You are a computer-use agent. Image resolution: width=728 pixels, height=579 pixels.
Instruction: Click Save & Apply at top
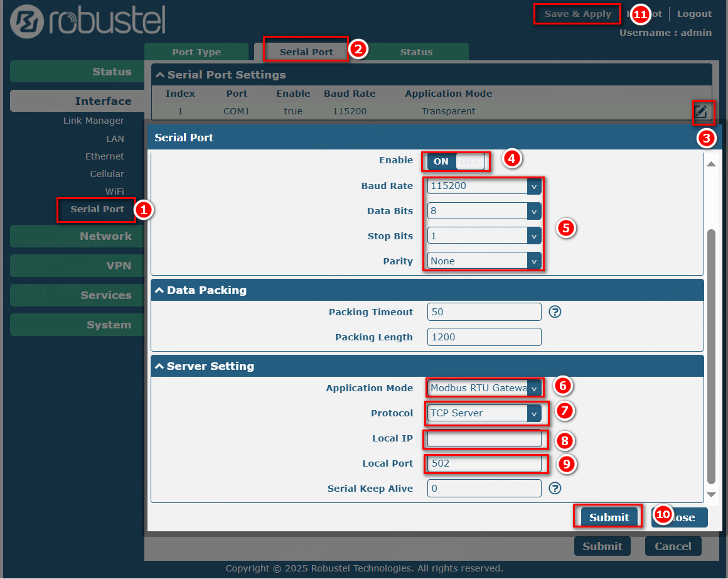[x=577, y=14]
